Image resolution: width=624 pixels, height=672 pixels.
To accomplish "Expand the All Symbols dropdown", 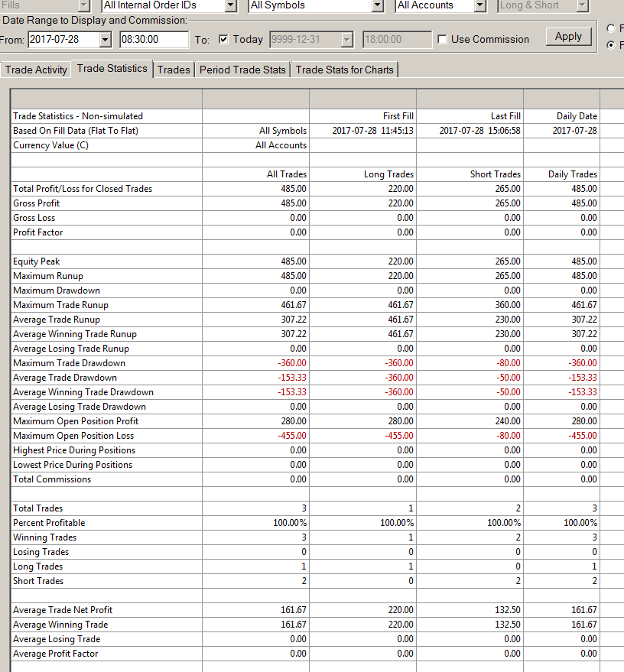I will pyautogui.click(x=377, y=5).
